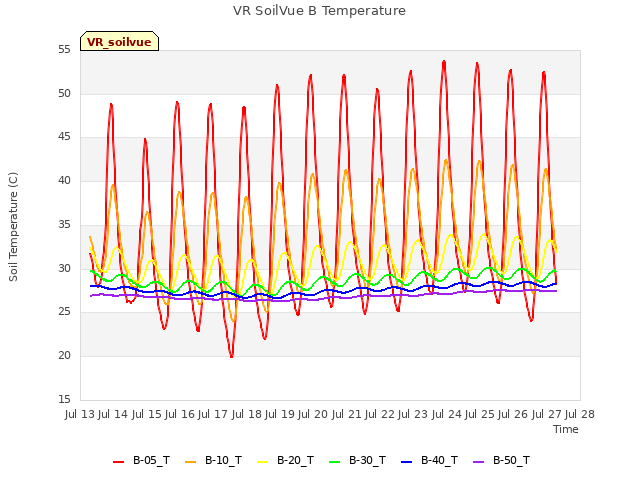Click the lowest red trough near Jul 17
Image resolution: width=640 pixels, height=480 pixels.
[x=231, y=356]
